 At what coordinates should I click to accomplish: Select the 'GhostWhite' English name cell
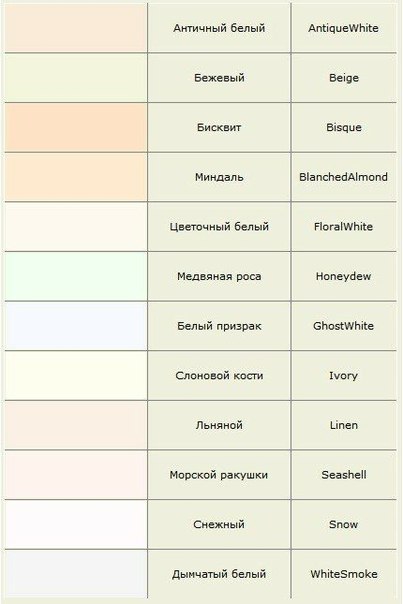tap(344, 326)
